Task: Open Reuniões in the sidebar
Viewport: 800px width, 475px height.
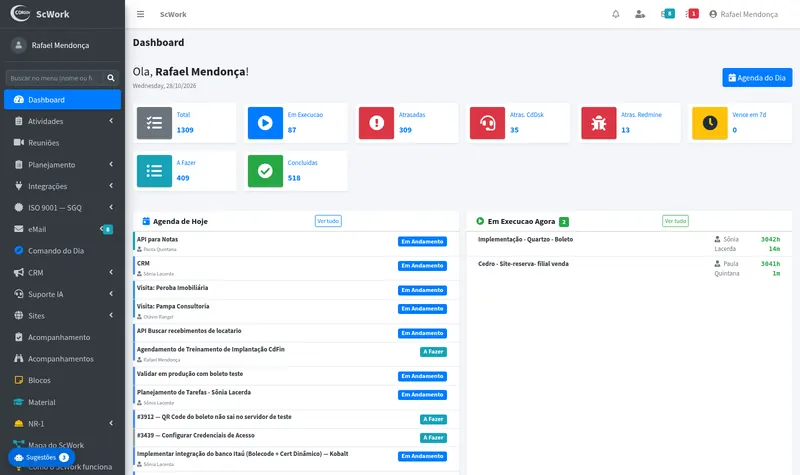Action: coord(62,143)
